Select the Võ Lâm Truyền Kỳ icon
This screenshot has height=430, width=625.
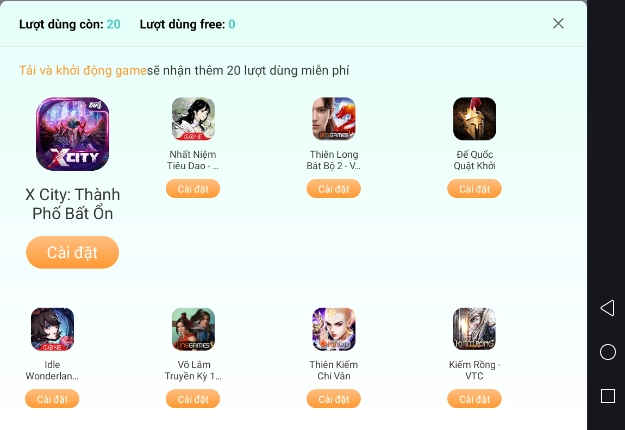[x=193, y=329]
